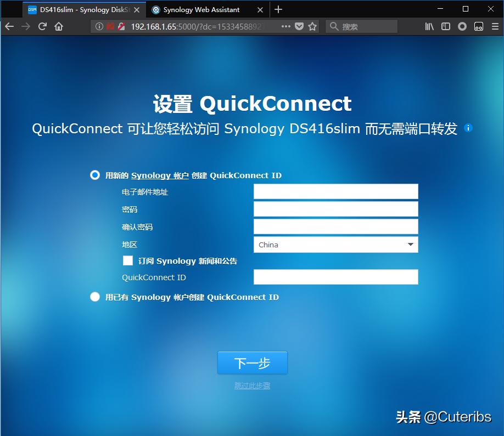Image resolution: width=504 pixels, height=436 pixels.
Task: Bookmark this page with the star icon
Action: (313, 26)
